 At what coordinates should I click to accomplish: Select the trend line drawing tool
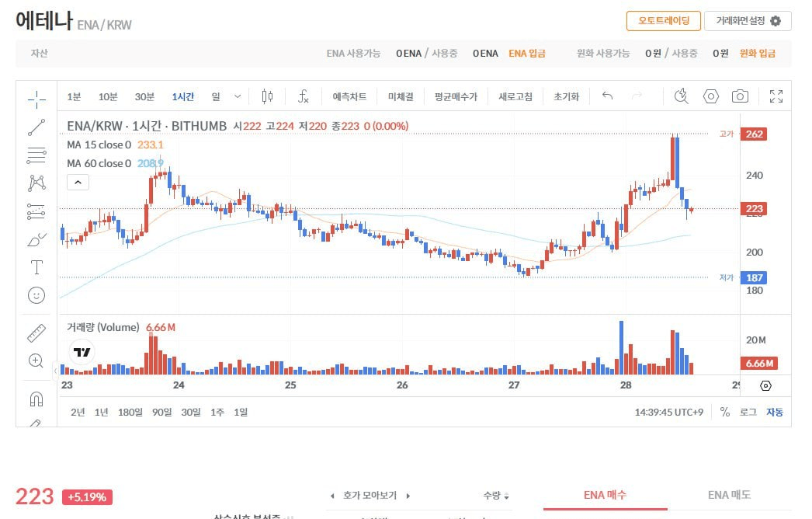click(x=36, y=127)
